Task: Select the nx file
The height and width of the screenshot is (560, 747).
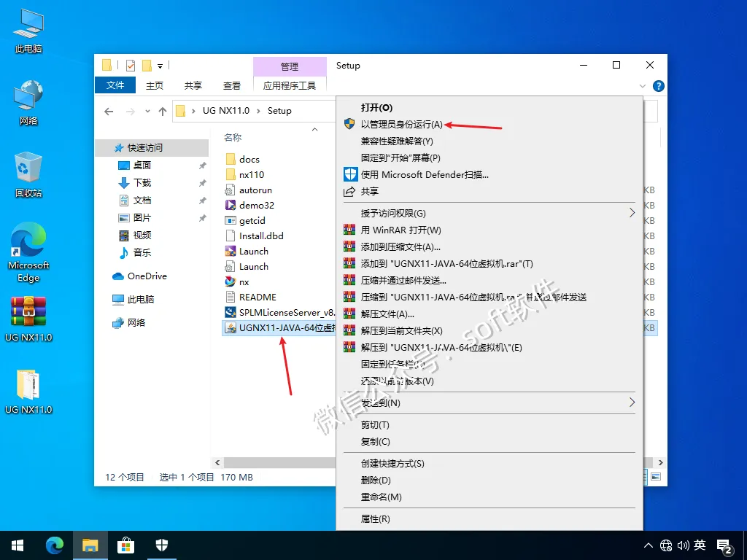Action: (x=244, y=282)
